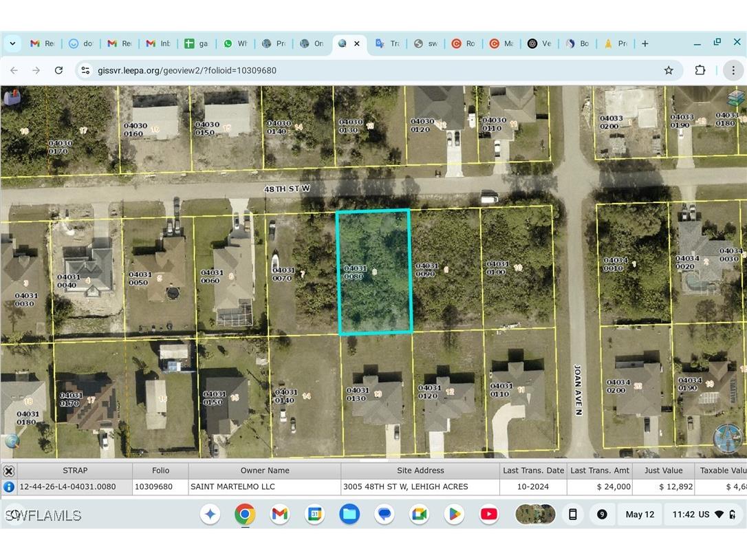747x560 pixels.
Task: Sort by the Just Value column header
Action: 663,471
